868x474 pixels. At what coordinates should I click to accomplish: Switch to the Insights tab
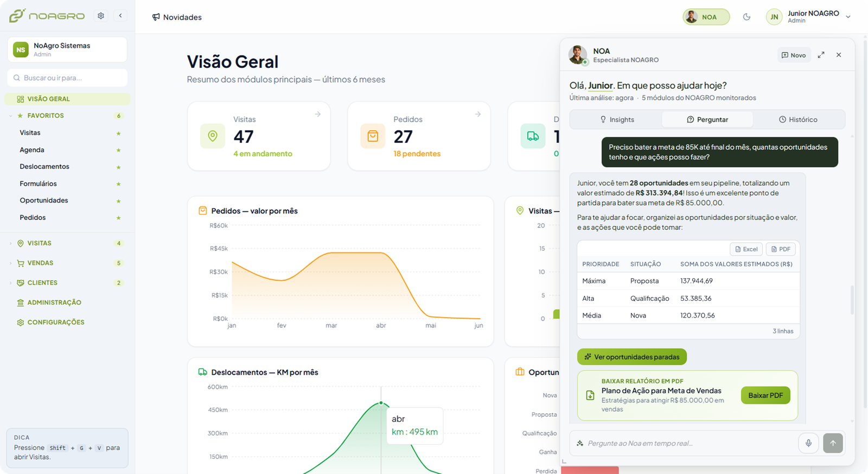point(616,119)
